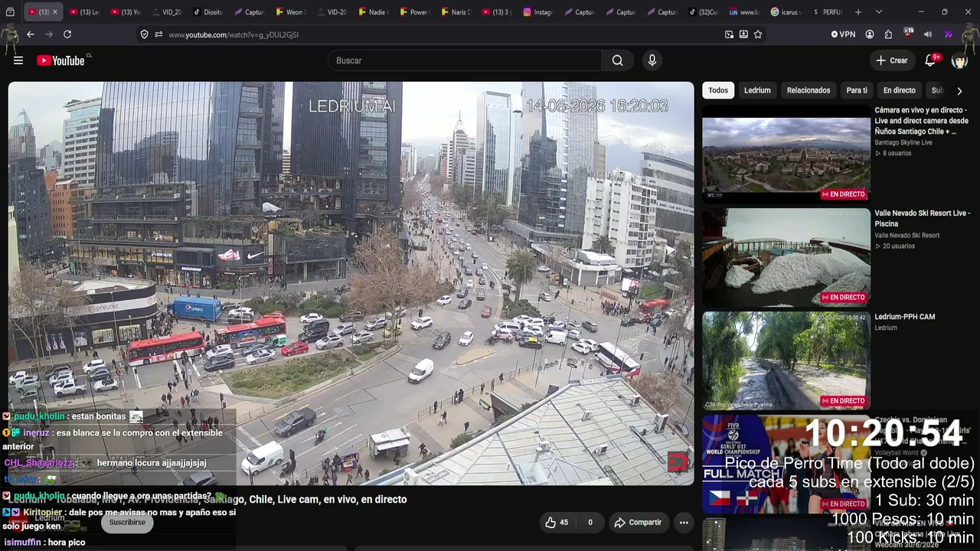Open picture-in-picture from the address bar
Screen dimensions: 980x551
click(x=729, y=34)
